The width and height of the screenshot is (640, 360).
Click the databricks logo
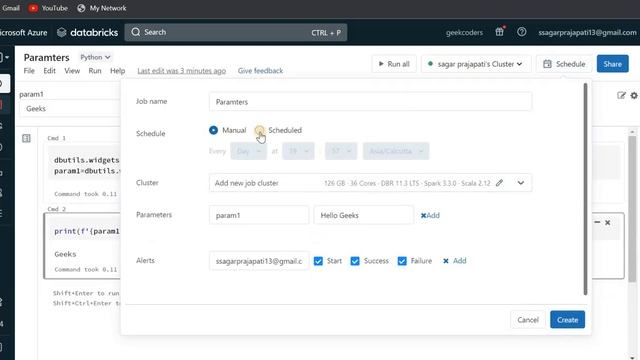(x=87, y=32)
